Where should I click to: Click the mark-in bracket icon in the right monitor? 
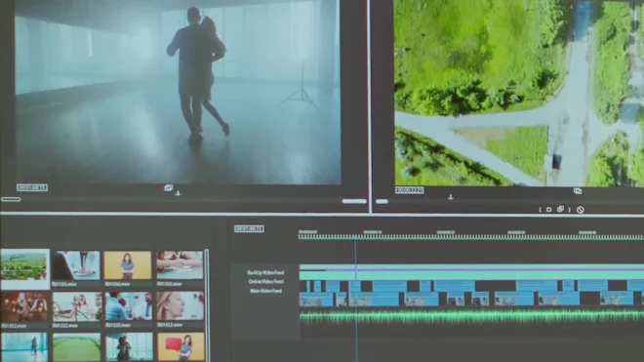[541, 210]
